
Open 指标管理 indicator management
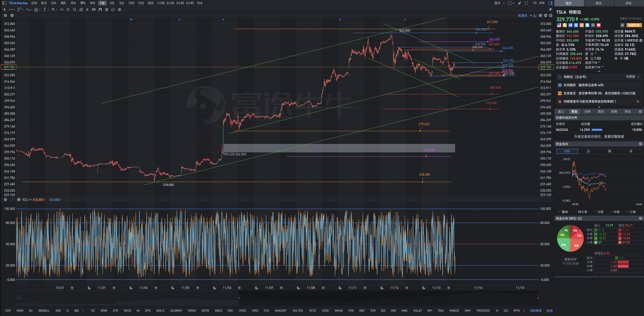click(536, 311)
